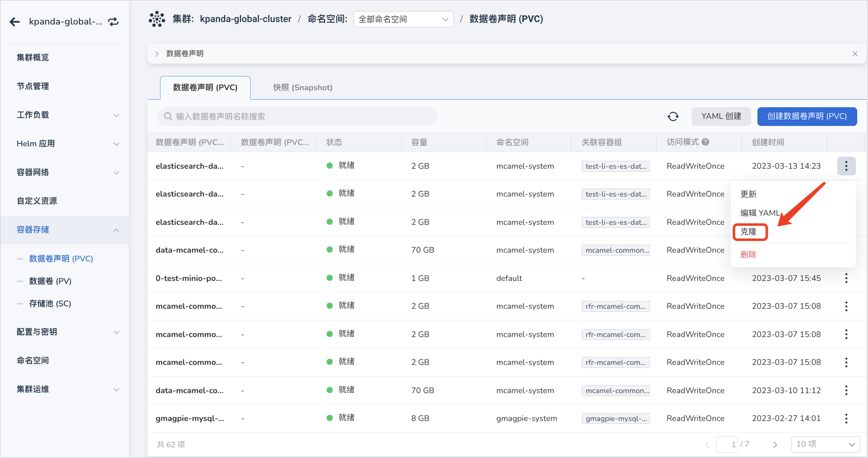Click the 容量 column header
Screen dimensions: 868x458
point(419,142)
